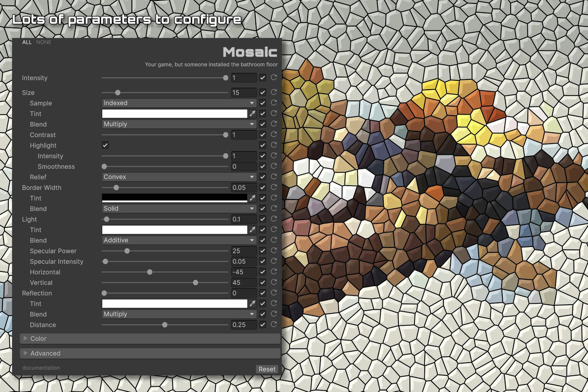Viewport: 588px width, 392px height.
Task: Open the Light Blend dropdown showing Additive
Action: tap(179, 240)
